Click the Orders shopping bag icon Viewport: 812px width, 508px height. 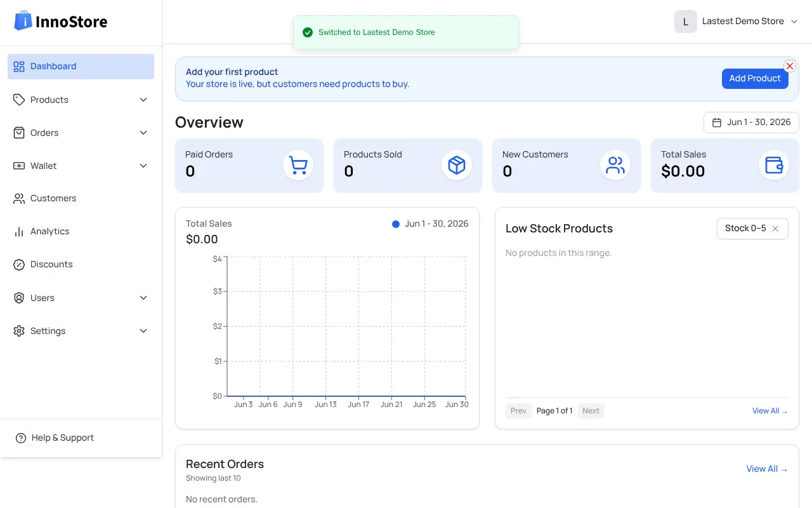(x=19, y=133)
